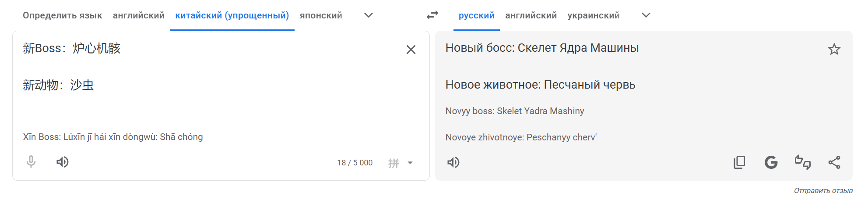The width and height of the screenshot is (868, 204).
Task: Expand more target languages list
Action: pos(646,15)
